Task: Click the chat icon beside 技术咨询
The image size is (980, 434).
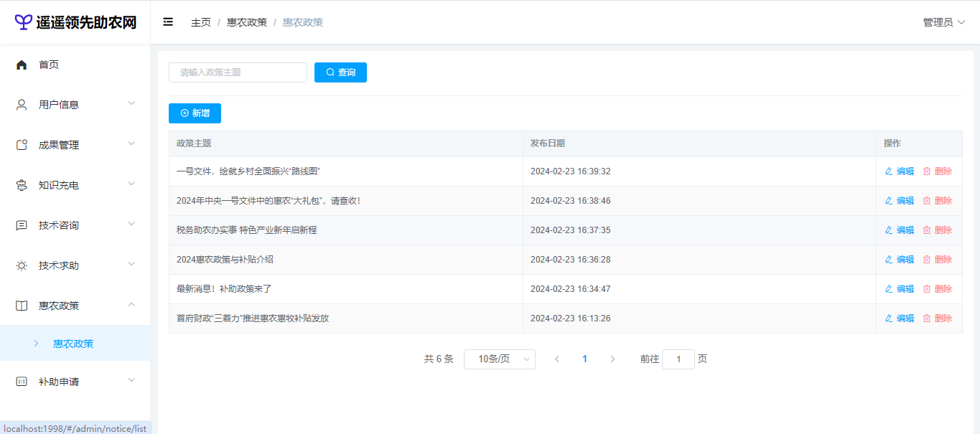Action: (22, 225)
